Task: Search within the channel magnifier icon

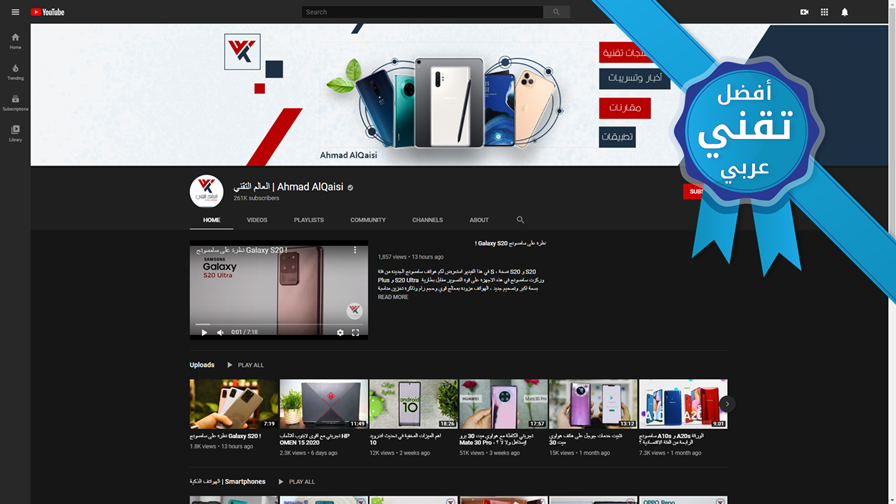Action: 520,219
